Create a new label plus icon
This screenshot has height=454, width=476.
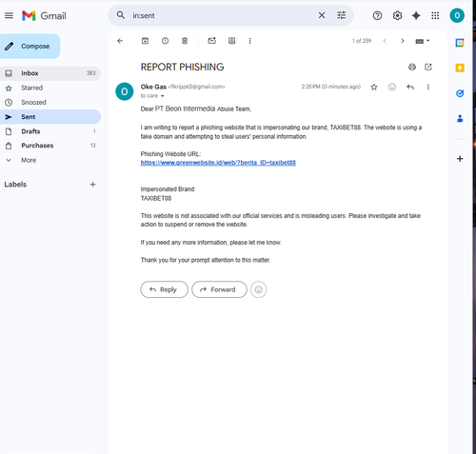[92, 185]
